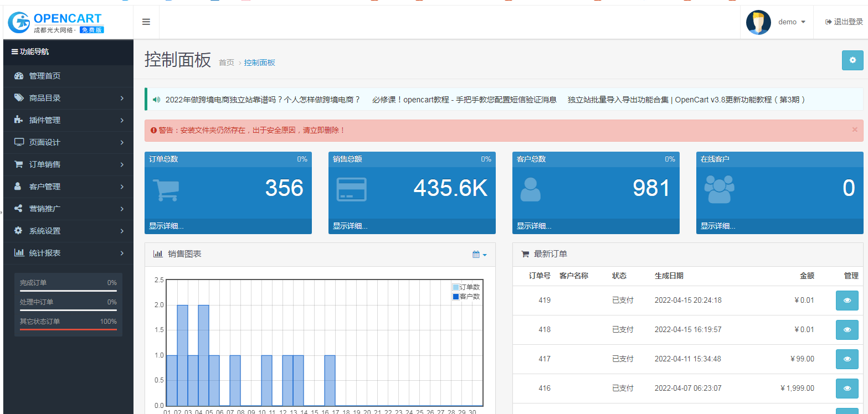Click the 其它状态订单 red progress bar

coord(68,329)
